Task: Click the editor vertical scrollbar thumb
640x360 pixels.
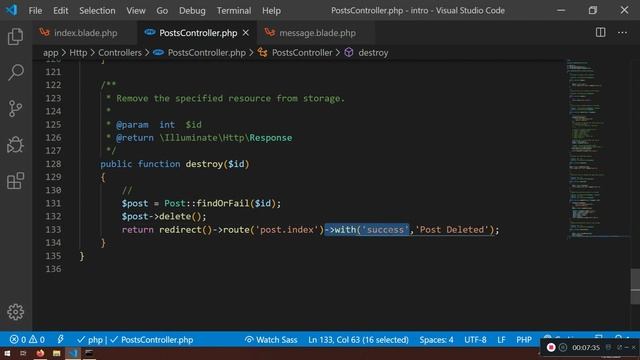Action: point(635,286)
